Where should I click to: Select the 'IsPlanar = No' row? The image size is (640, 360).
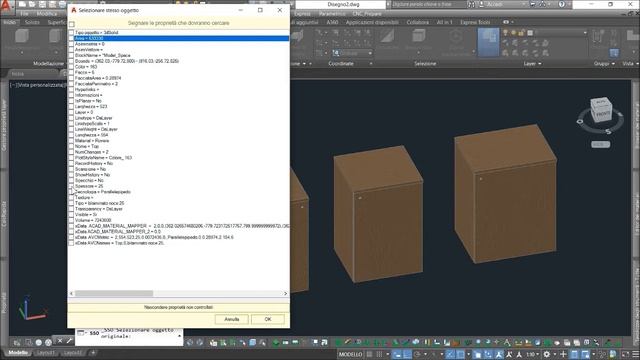point(88,100)
